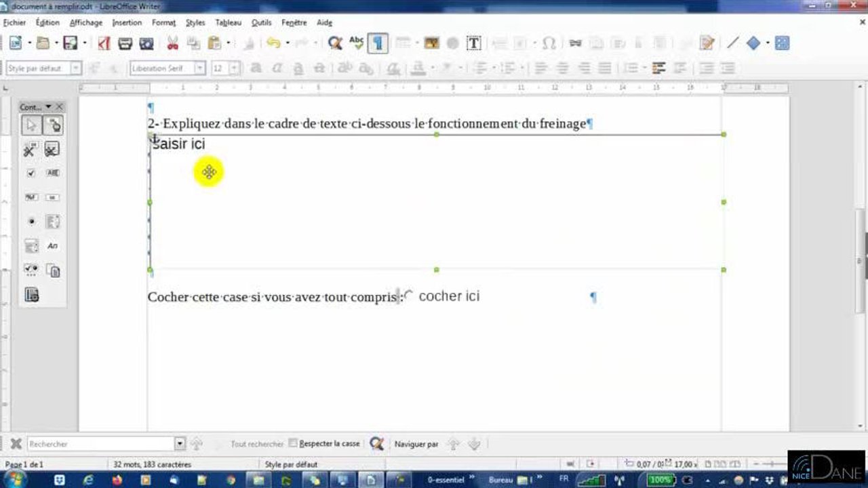Click the Paste clipboard icon
Viewport: 868px width, 488px height.
tap(214, 43)
